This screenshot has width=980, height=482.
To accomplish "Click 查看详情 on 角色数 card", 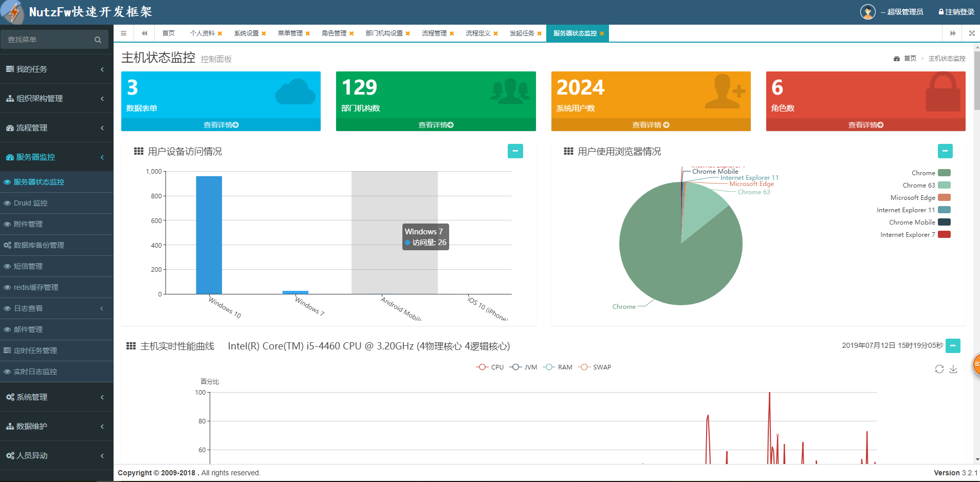I will click(x=866, y=125).
